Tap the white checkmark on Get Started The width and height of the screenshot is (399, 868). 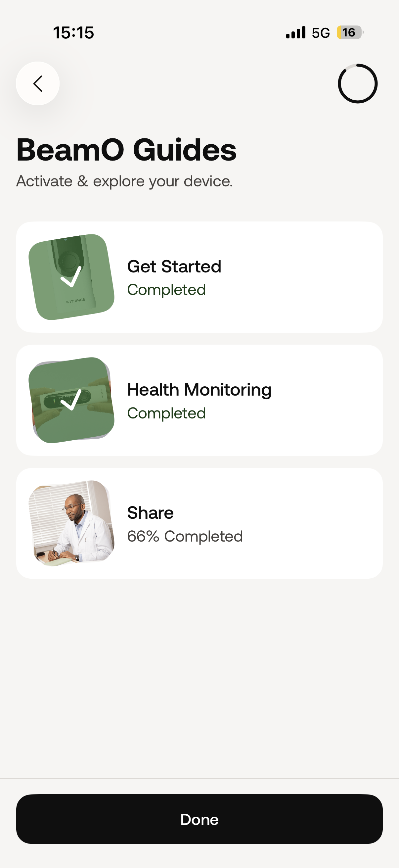tap(71, 277)
